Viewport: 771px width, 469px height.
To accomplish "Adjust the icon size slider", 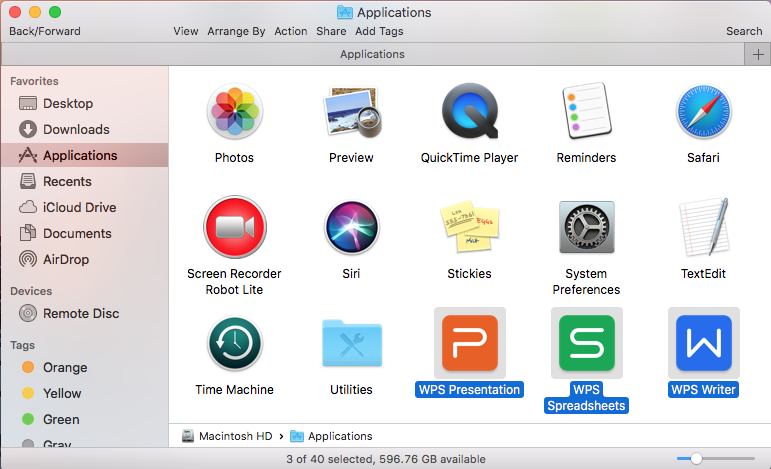I will pyautogui.click(x=696, y=459).
